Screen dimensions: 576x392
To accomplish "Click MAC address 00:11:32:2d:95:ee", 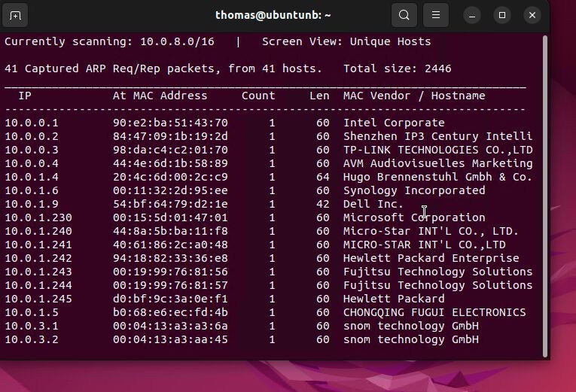I will pyautogui.click(x=170, y=190).
